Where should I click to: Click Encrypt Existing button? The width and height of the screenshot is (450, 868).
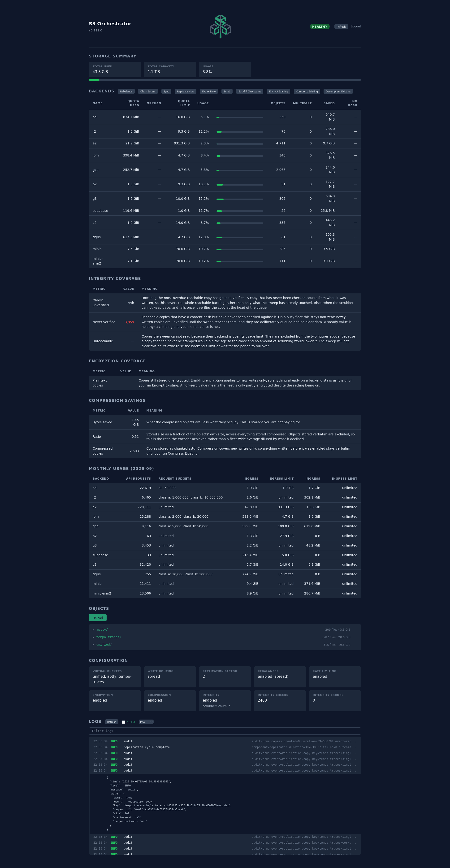point(279,91)
